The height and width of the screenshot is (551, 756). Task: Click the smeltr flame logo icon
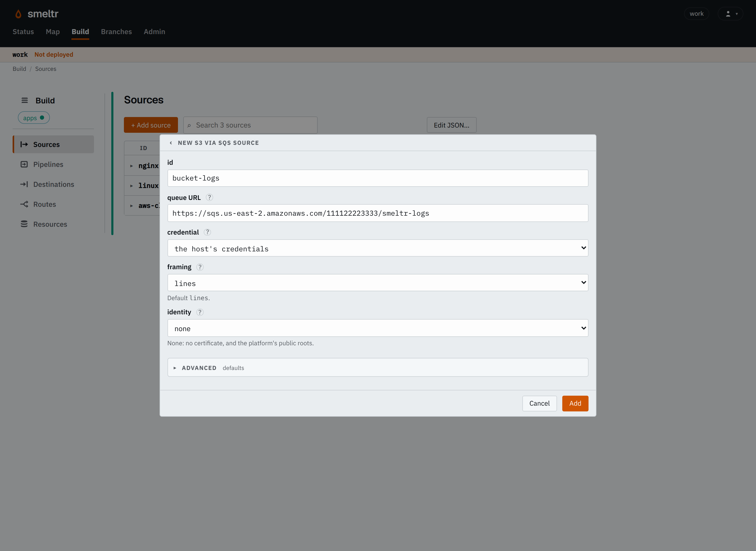[x=18, y=14]
